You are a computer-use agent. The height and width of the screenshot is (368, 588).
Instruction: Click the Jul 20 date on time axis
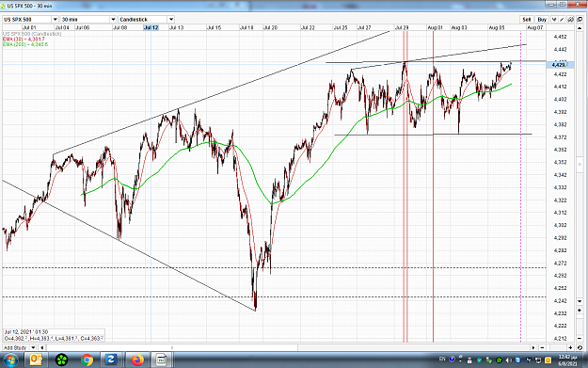click(x=270, y=27)
